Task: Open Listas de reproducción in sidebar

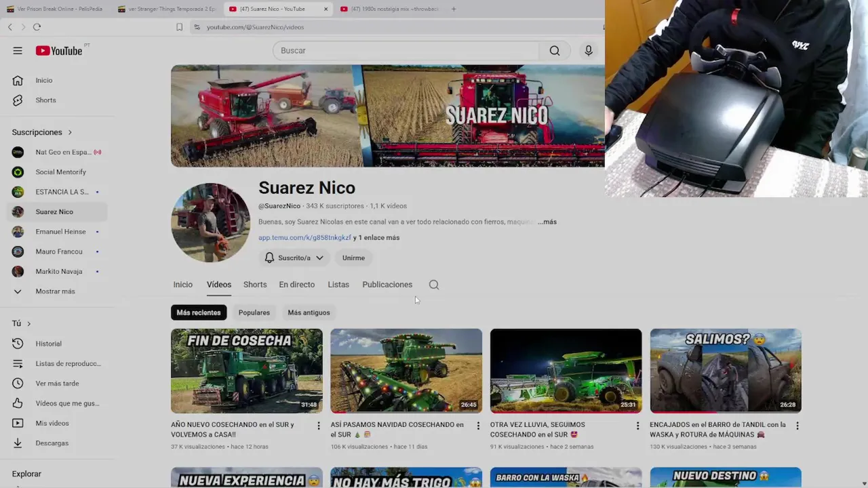Action: 57,364
